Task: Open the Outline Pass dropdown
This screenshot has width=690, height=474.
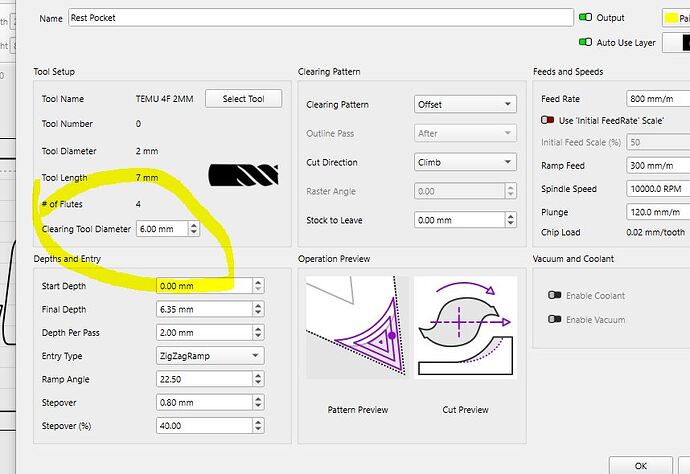Action: coord(465,133)
